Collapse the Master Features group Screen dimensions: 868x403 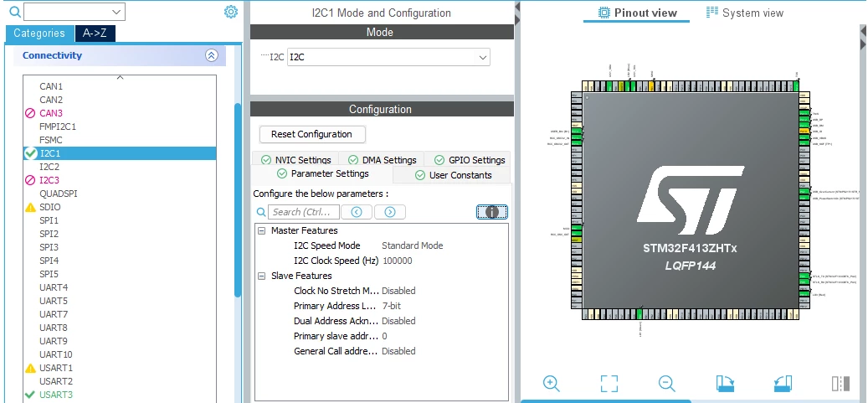(x=262, y=230)
